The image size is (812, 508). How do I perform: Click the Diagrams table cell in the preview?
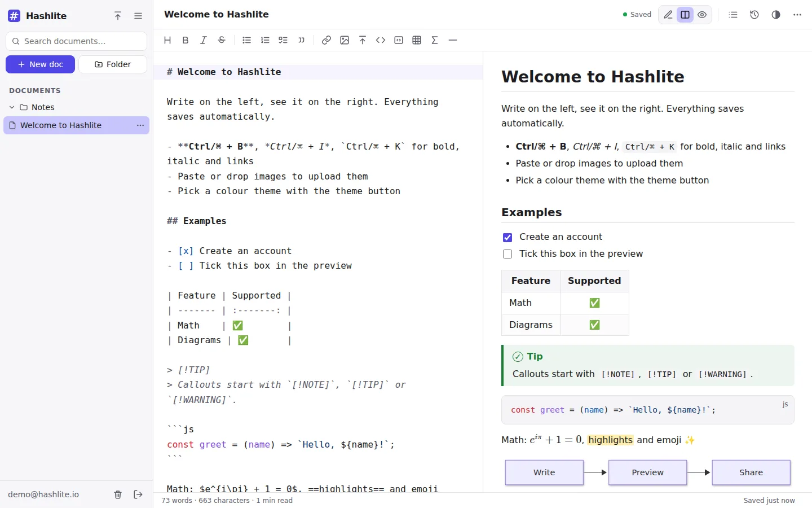[531, 325]
